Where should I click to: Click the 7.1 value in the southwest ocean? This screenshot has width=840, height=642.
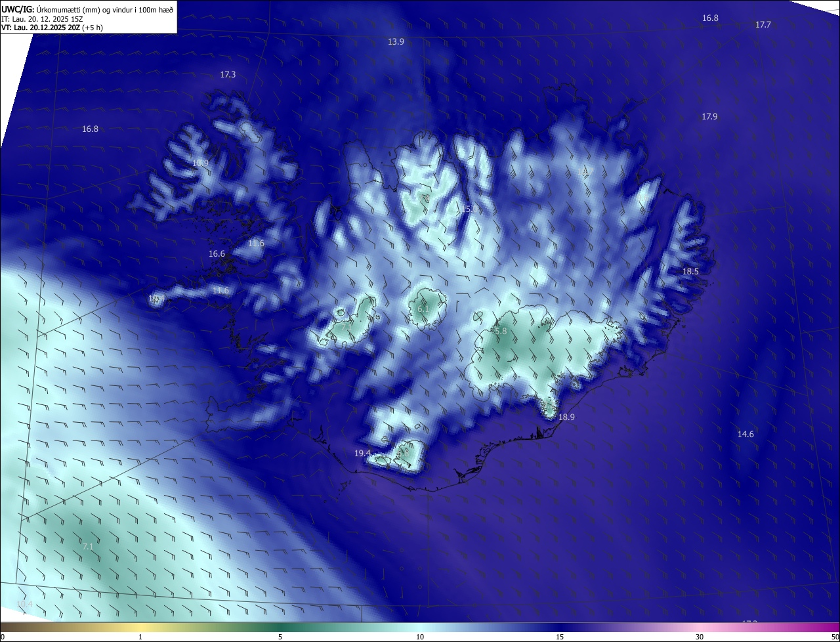point(87,546)
